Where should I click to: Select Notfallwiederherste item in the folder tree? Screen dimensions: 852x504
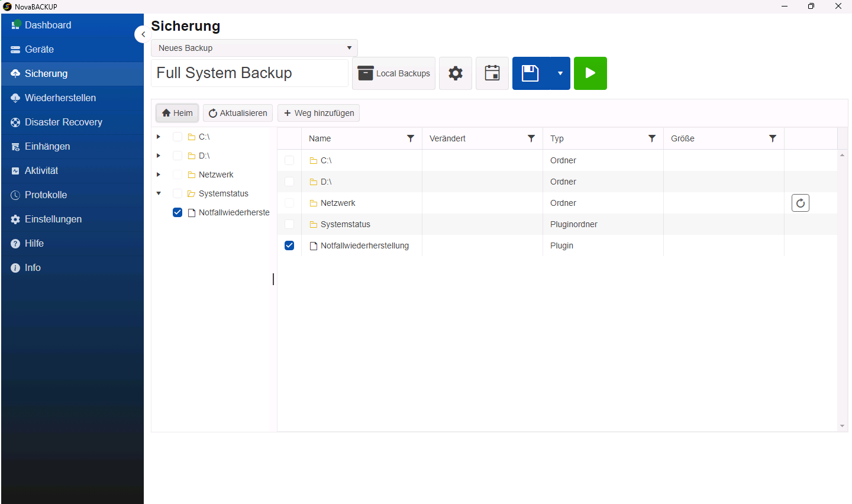tap(234, 212)
